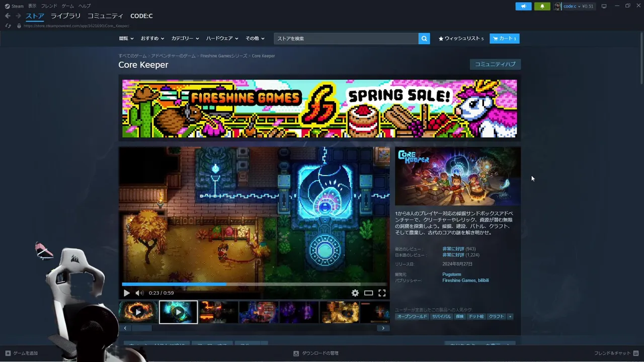Select the first trailer thumbnail with fiery ring

138,312
